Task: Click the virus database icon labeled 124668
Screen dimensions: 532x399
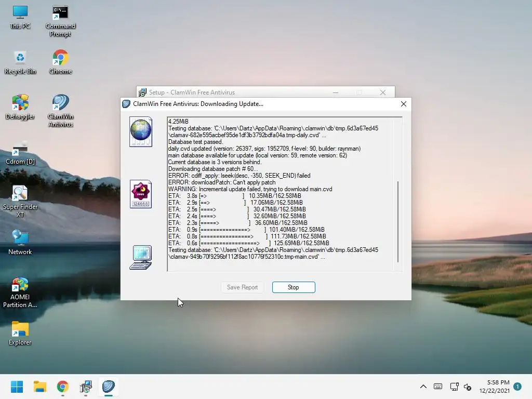Action: coord(140,194)
